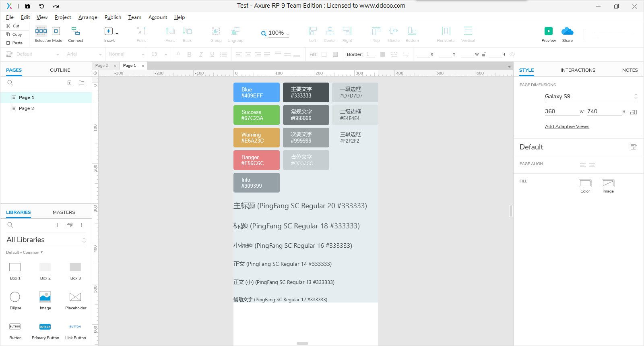Distribute widgets Vertically
644x346 pixels.
tap(468, 34)
